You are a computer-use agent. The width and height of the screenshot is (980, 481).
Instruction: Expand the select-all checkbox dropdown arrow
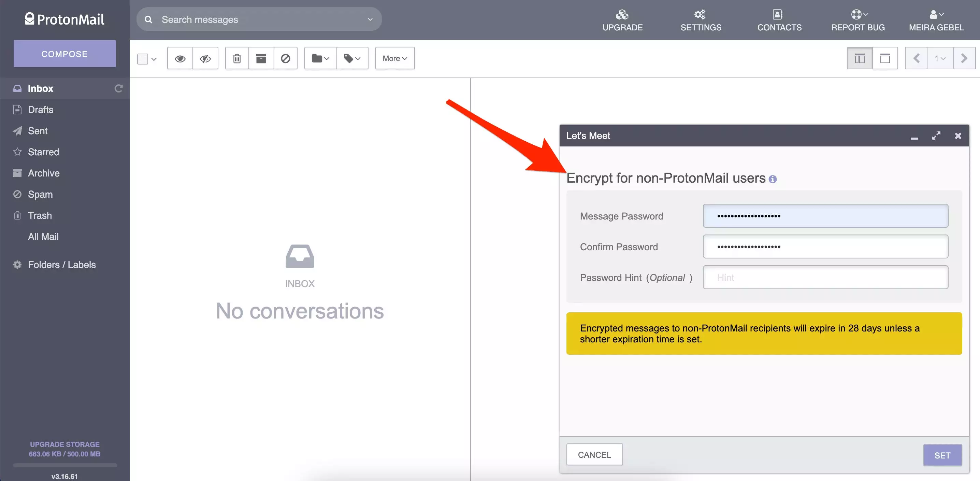154,59
